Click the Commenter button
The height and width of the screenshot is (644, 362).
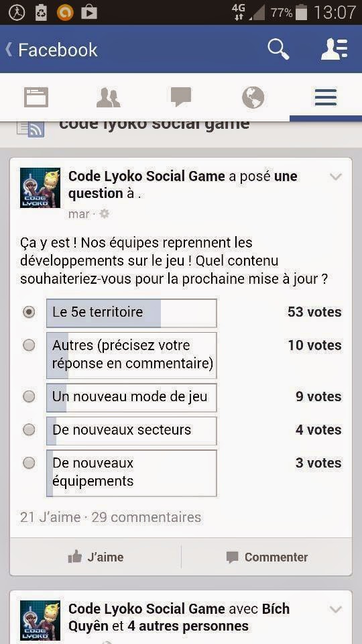point(267,557)
